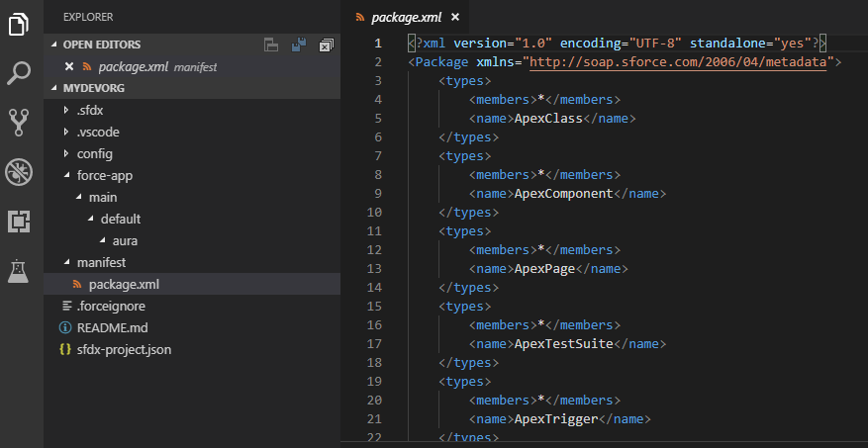Open the Extensions view in activity bar
The width and height of the screenshot is (868, 448).
click(x=19, y=221)
